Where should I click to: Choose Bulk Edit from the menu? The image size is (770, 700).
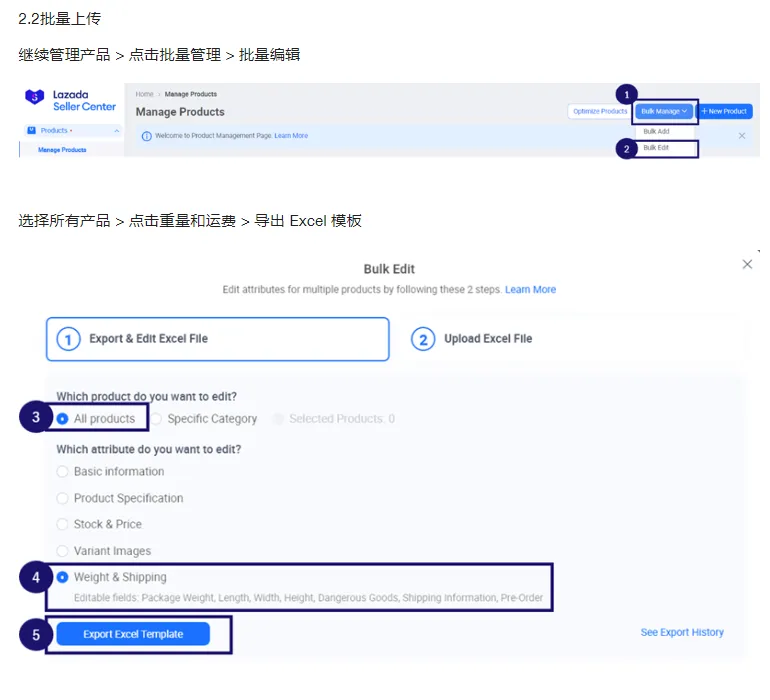coord(656,147)
